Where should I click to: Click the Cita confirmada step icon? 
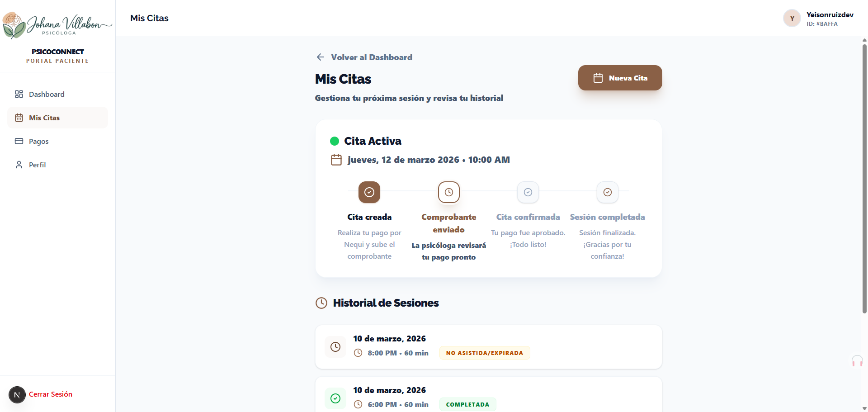coord(528,192)
